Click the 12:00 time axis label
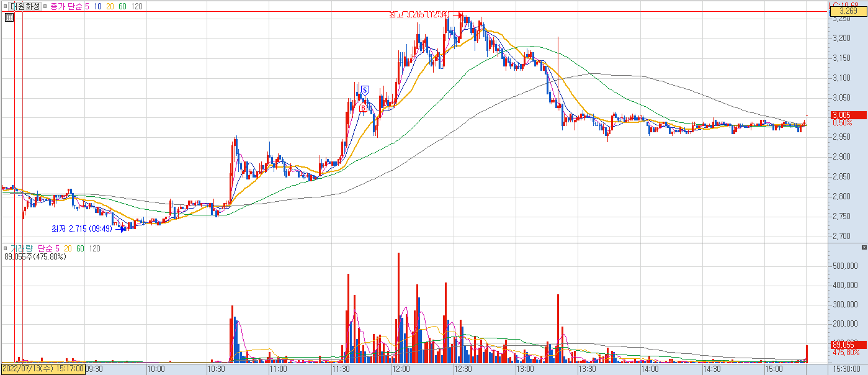The width and height of the screenshot is (868, 375). pyautogui.click(x=401, y=369)
